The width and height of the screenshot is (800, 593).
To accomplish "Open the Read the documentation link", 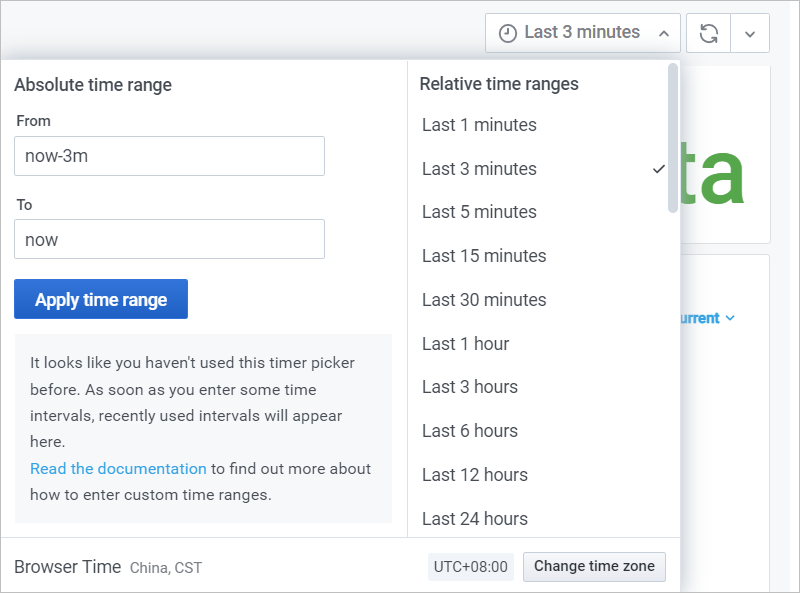I will click(118, 468).
